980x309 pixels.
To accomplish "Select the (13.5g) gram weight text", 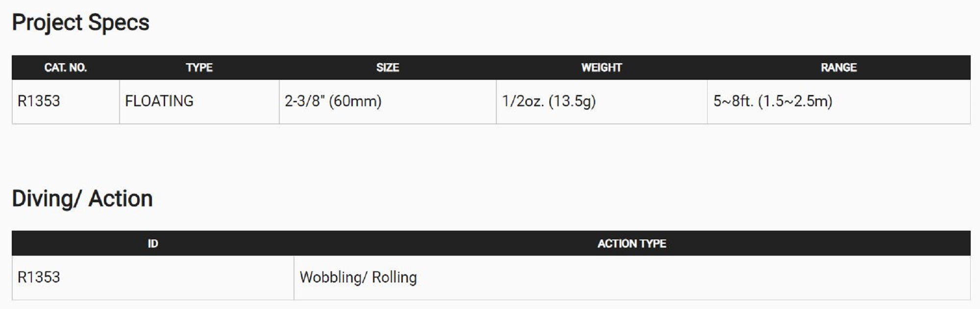I will coord(572,101).
